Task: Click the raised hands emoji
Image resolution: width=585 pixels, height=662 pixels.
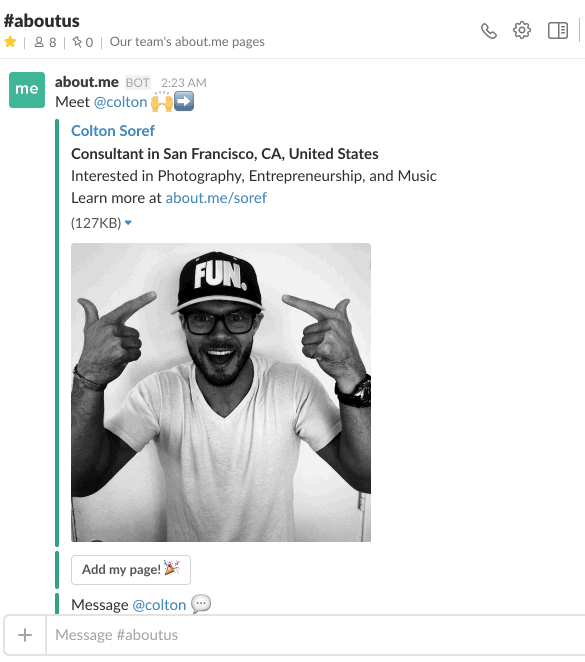Action: (162, 102)
